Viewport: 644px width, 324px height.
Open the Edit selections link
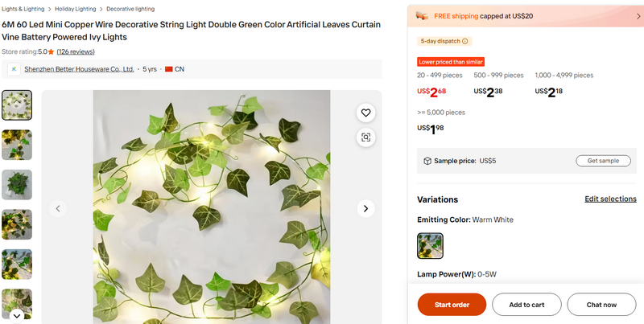coord(610,199)
